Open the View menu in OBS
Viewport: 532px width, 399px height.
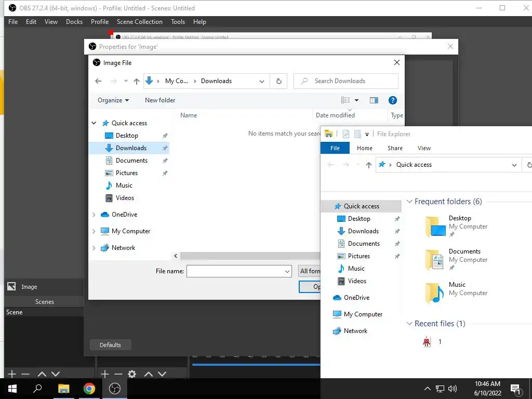coord(51,22)
